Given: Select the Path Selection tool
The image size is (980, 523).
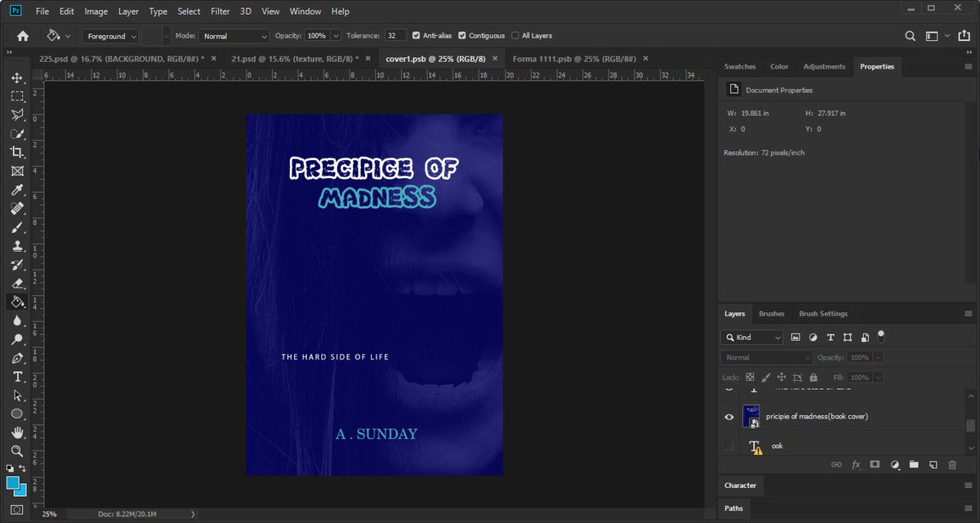Looking at the screenshot, I should (17, 396).
